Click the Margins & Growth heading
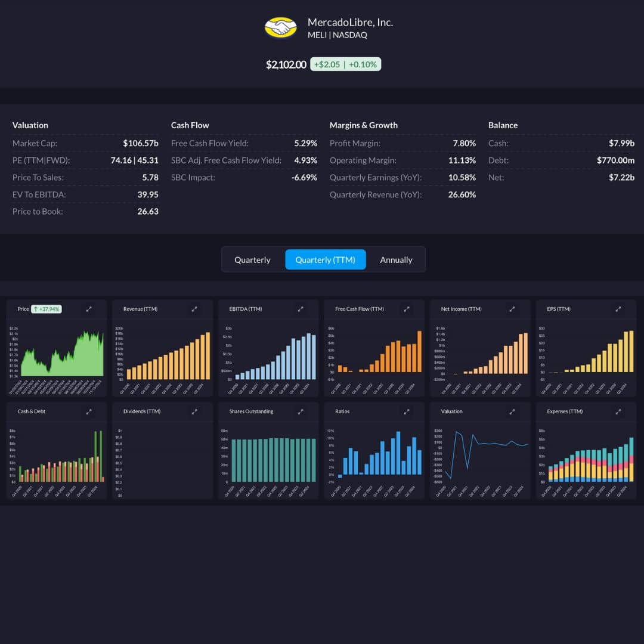The width and height of the screenshot is (644, 644). 364,125
